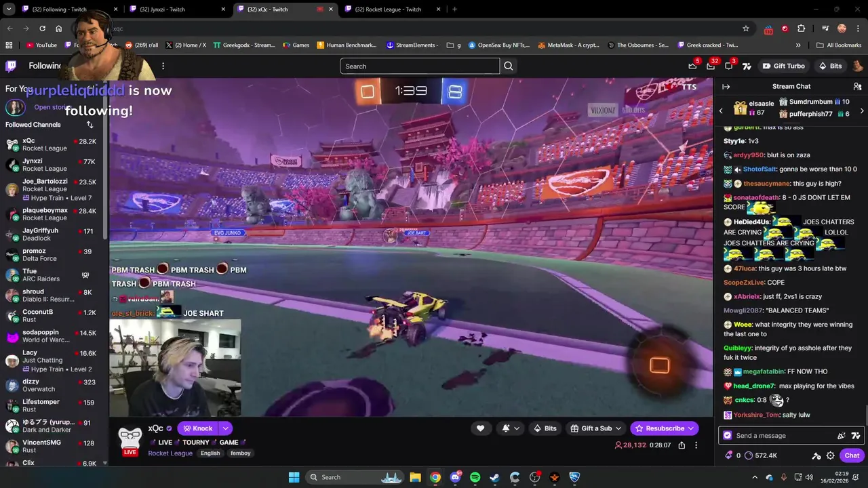Open moderation tools hammer icon in chat
868x488 pixels.
(x=816, y=455)
